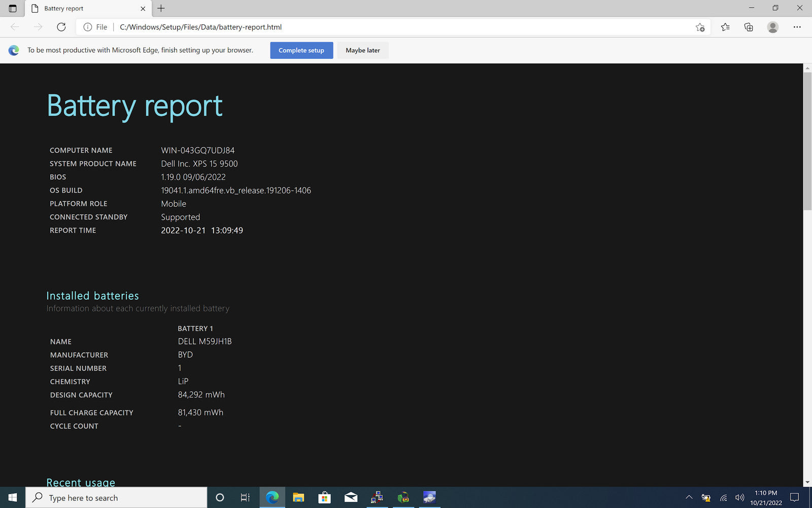
Task: Open Cortana circle icon
Action: pyautogui.click(x=220, y=497)
